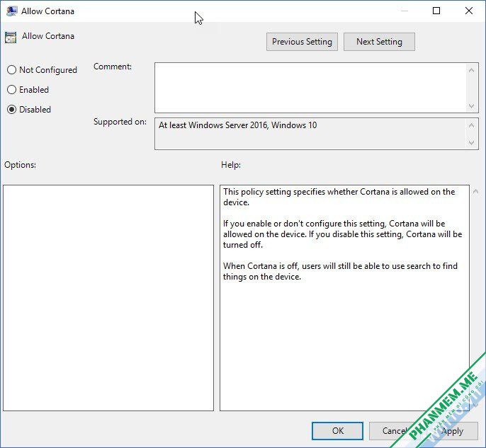
Task: Click the Help pane scroll up arrow
Action: (x=475, y=192)
